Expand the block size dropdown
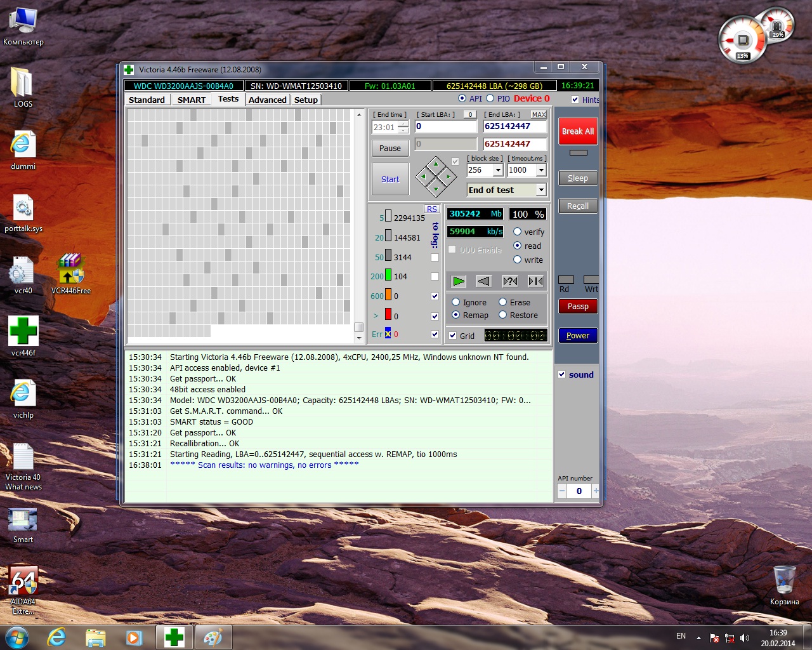 (498, 170)
